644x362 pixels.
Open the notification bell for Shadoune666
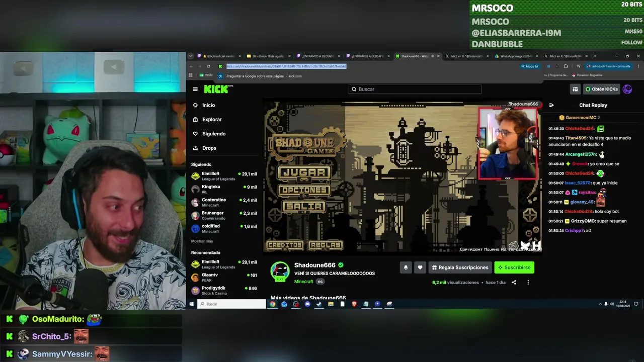tap(406, 267)
